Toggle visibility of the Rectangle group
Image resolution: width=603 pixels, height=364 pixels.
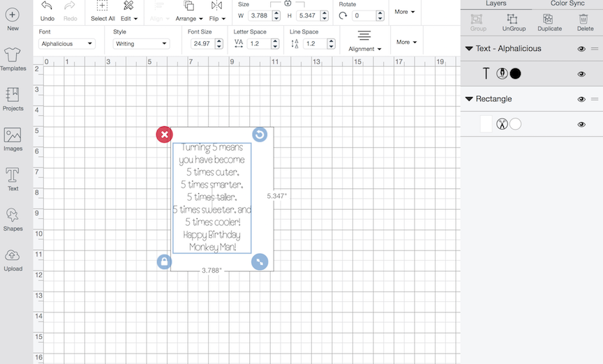coord(581,99)
